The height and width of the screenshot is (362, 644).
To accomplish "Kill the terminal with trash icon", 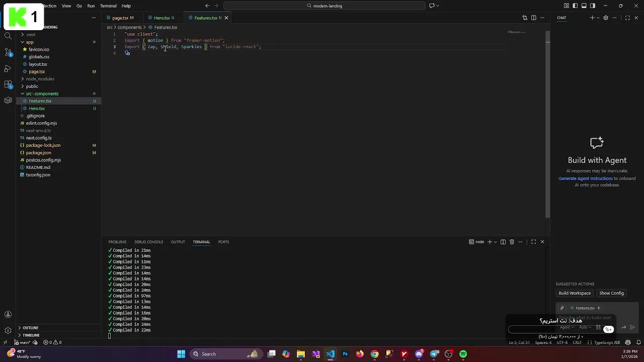I will click(x=512, y=242).
